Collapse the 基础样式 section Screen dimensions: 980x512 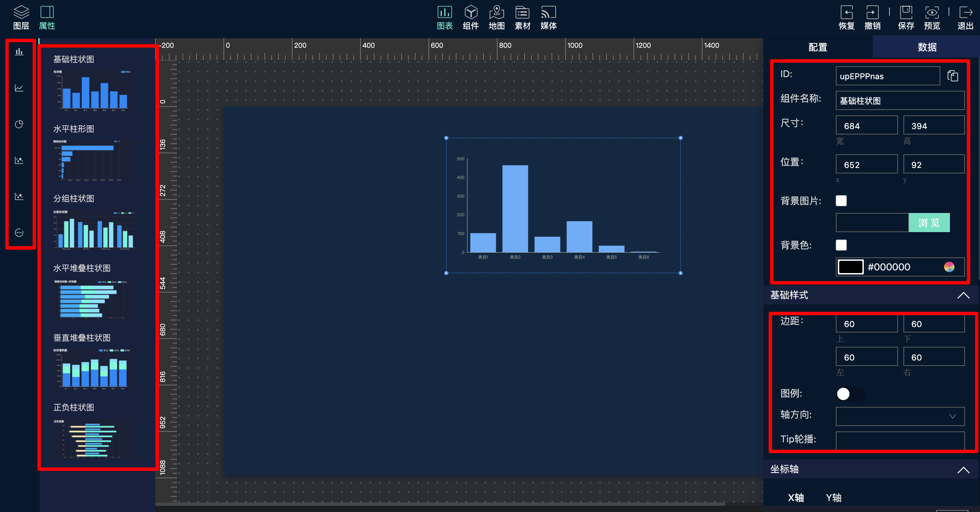963,295
